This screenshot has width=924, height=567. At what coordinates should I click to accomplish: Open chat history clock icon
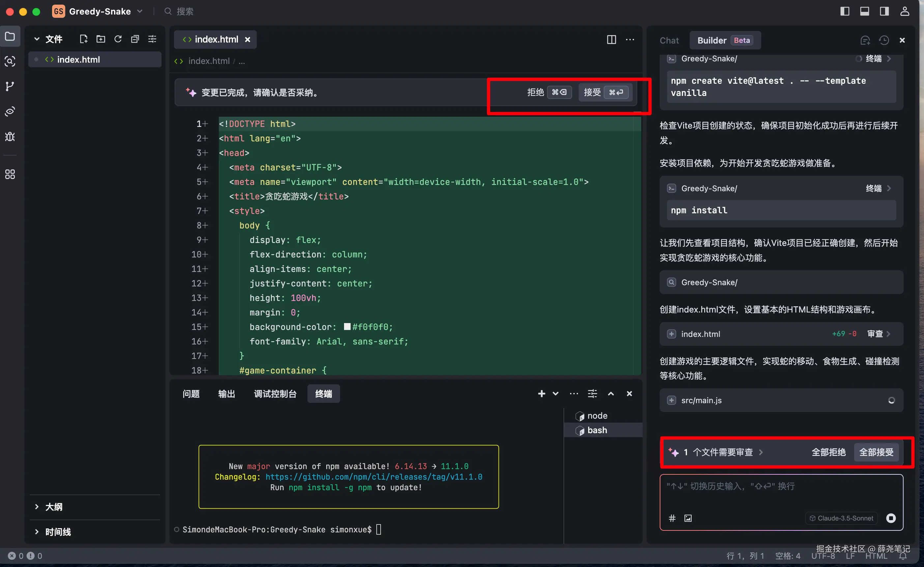884,40
